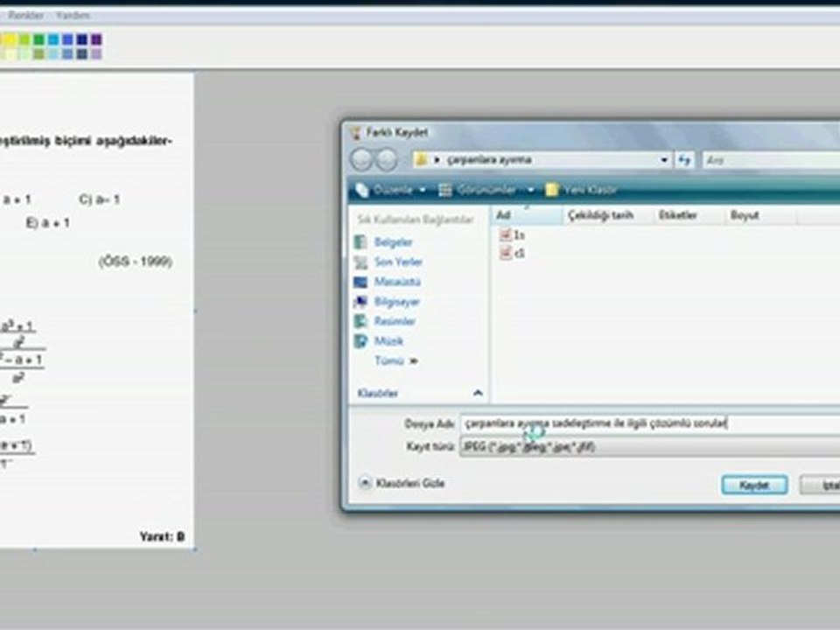Image resolution: width=840 pixels, height=630 pixels.
Task: Click the Forward navigation button in the dialog
Action: coord(386,159)
